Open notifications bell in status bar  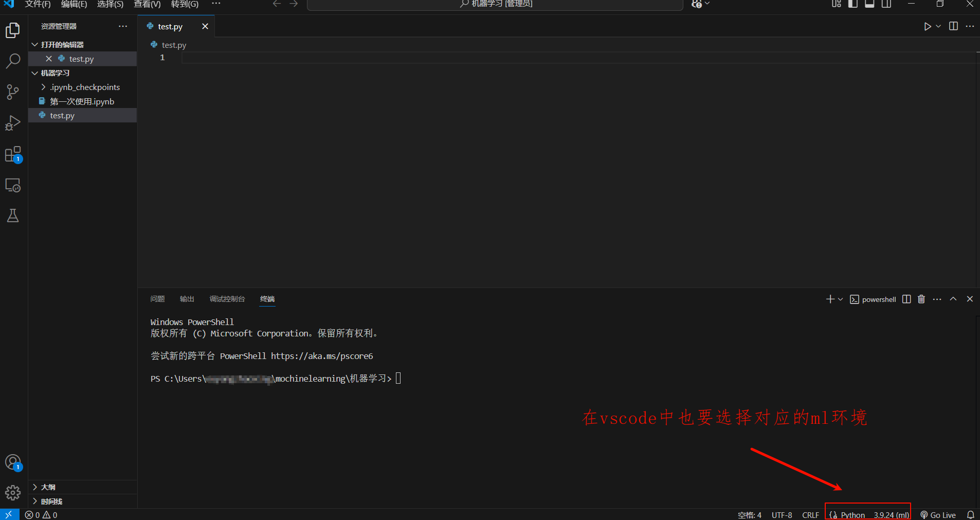point(970,515)
